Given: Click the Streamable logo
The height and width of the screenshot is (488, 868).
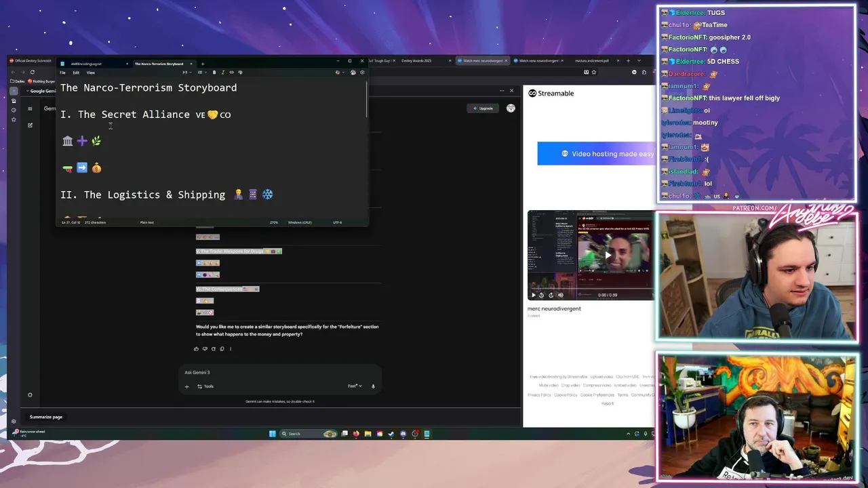Looking at the screenshot, I should point(551,94).
